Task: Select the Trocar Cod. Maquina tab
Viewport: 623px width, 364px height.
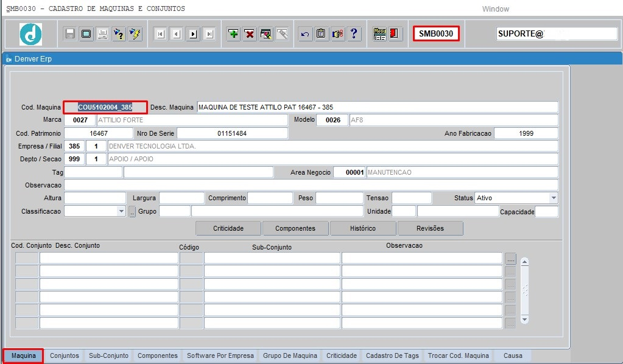Action: [x=458, y=355]
